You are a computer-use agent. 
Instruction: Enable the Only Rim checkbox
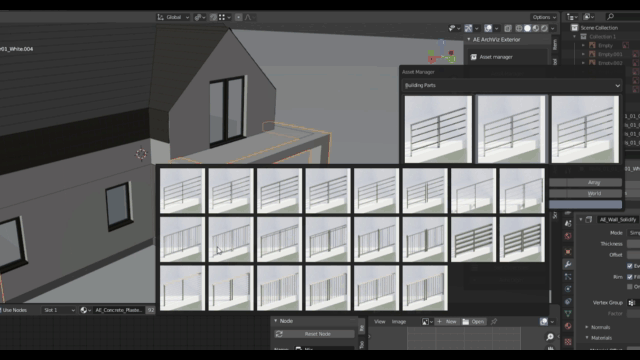(630, 287)
